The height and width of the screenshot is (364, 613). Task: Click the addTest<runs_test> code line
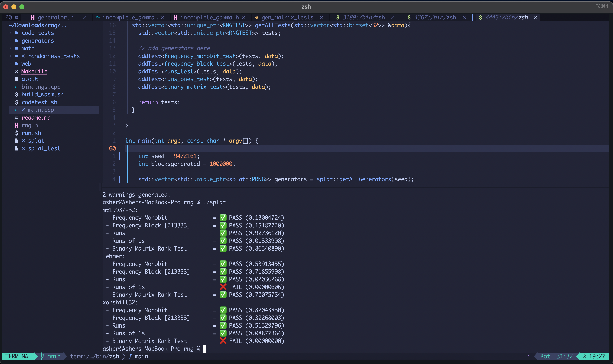tap(190, 71)
